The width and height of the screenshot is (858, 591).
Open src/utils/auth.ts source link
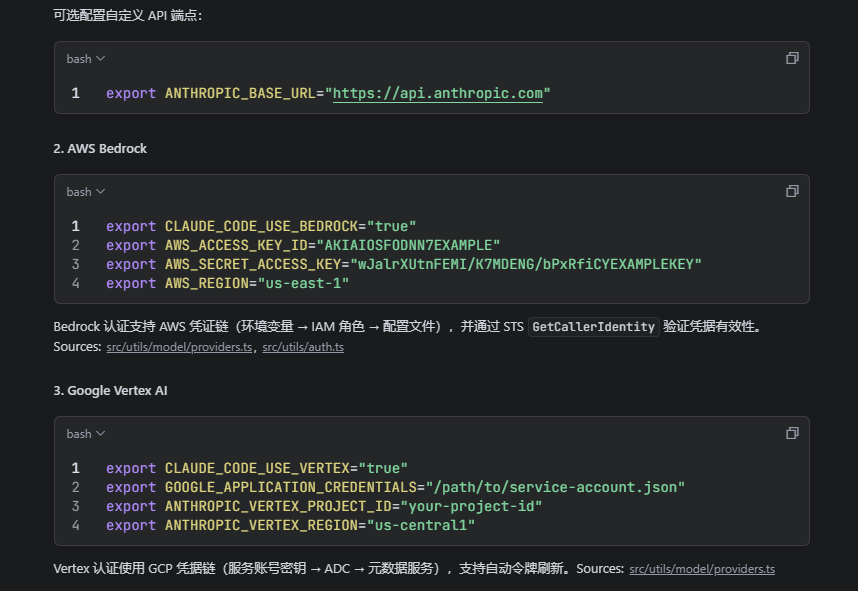303,347
